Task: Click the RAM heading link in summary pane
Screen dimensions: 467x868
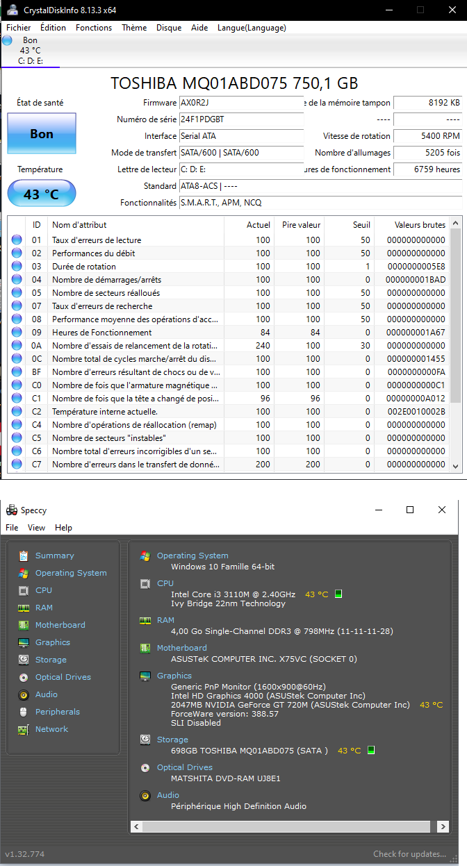Action: 165,620
